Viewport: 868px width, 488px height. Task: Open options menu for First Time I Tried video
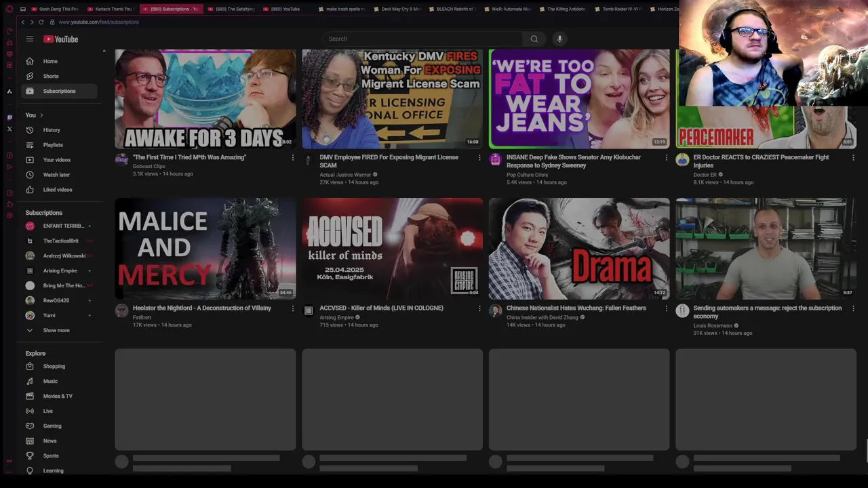pyautogui.click(x=293, y=158)
